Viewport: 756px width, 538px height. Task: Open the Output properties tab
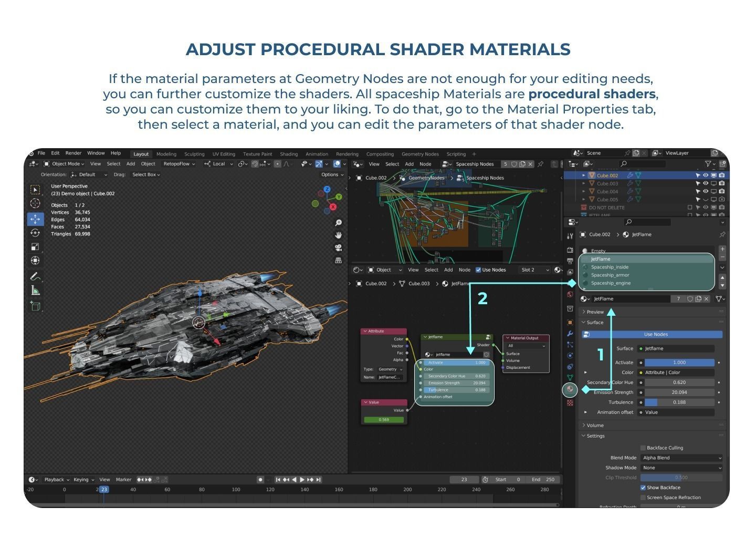tap(570, 261)
